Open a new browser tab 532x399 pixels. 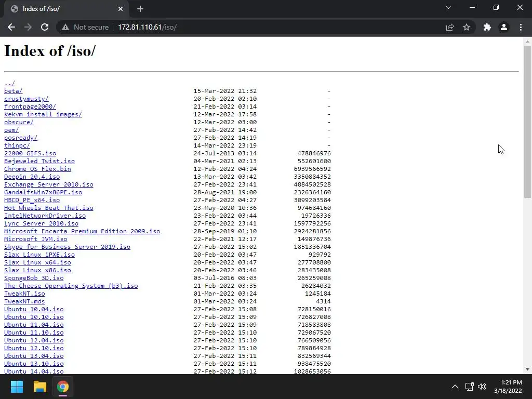(x=140, y=9)
